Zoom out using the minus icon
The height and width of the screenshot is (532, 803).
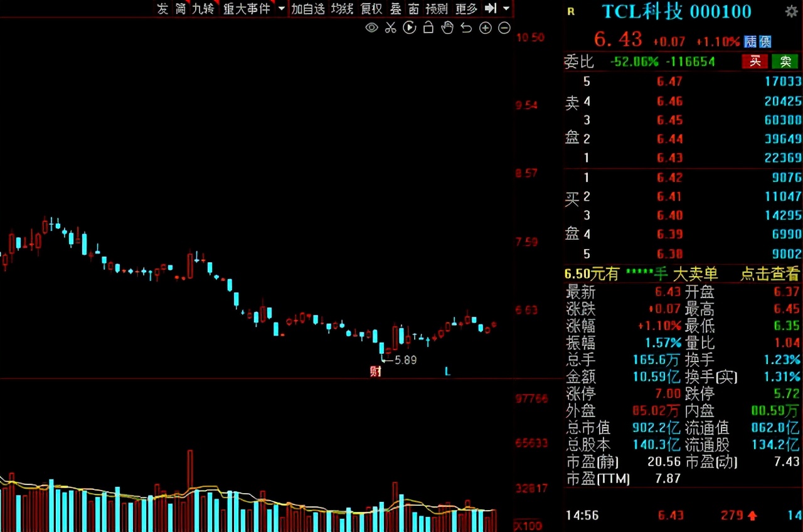[x=504, y=28]
